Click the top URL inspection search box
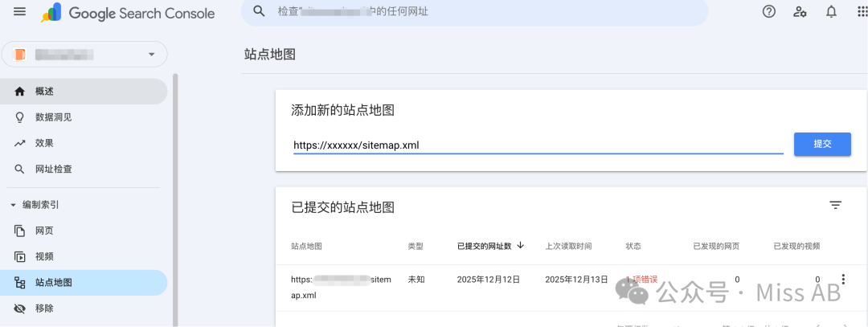The image size is (868, 327). point(474,12)
